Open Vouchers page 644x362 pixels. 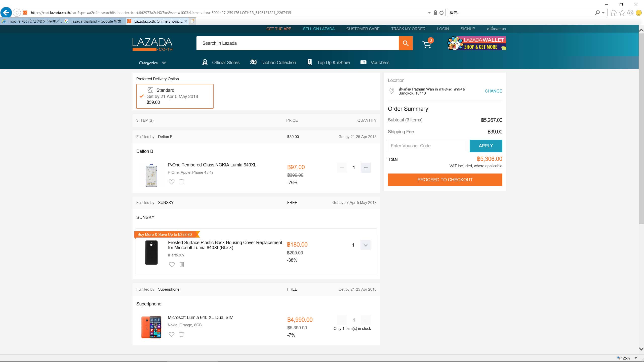click(x=375, y=62)
